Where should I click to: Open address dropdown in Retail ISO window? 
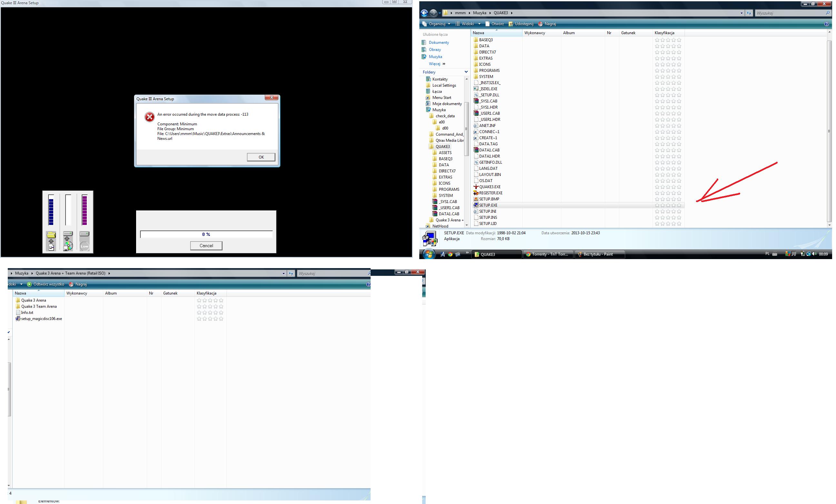[284, 274]
